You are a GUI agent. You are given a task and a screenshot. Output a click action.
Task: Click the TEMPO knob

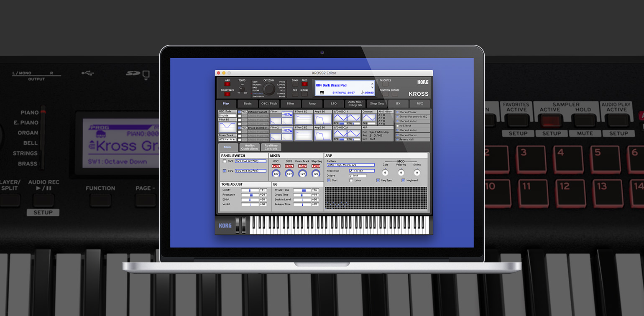click(242, 89)
